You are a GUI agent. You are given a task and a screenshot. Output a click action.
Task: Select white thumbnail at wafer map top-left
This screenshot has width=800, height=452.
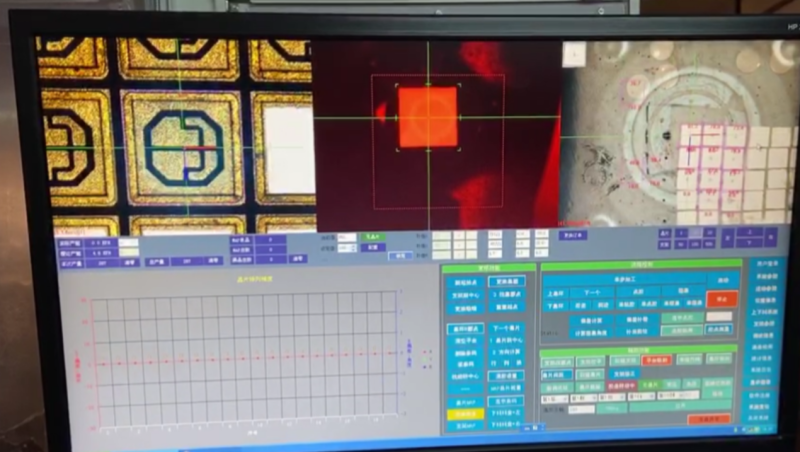(573, 54)
